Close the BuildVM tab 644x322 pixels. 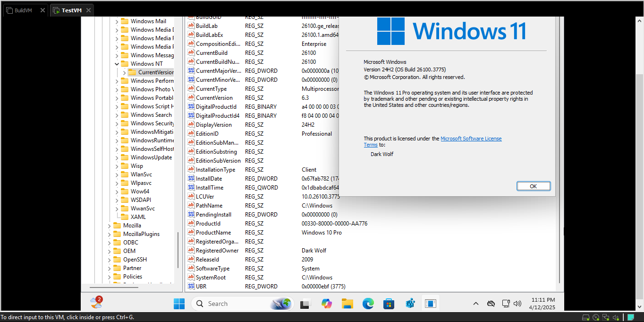click(x=42, y=10)
